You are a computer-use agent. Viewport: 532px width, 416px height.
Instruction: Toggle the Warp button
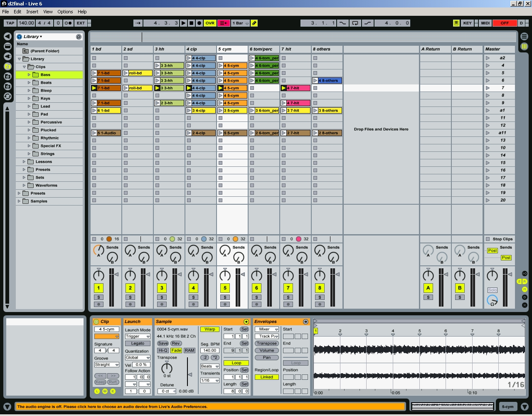[210, 329]
